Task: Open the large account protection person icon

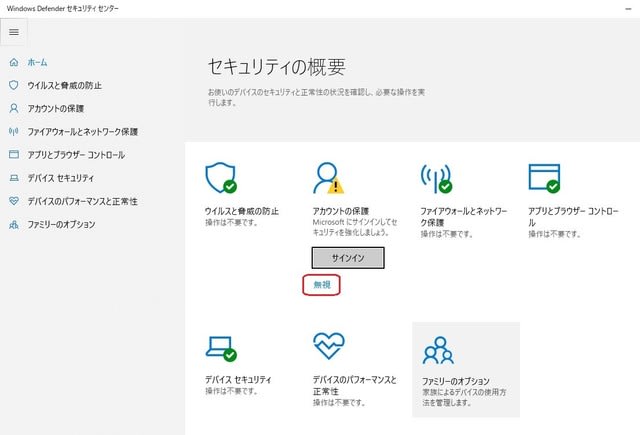Action: coord(328,178)
